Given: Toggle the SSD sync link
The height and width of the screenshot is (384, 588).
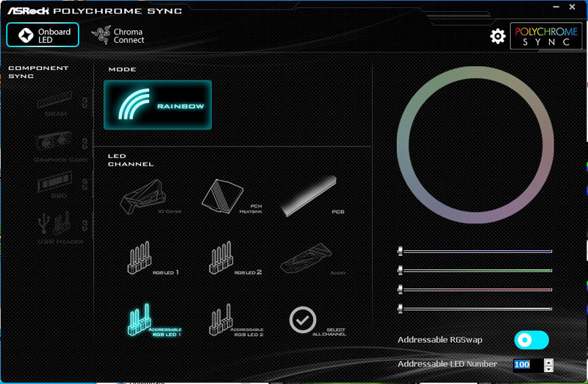Looking at the screenshot, I should tap(85, 185).
